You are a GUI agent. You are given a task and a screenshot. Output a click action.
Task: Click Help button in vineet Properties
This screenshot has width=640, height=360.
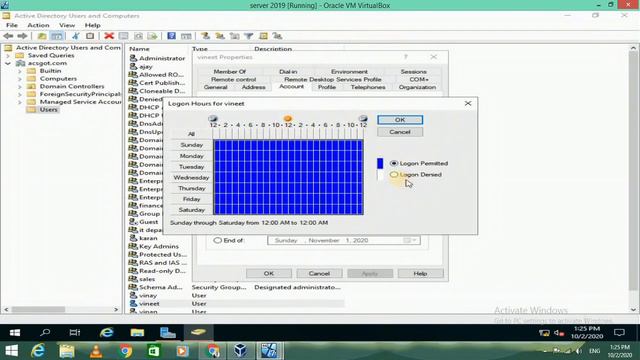[420, 273]
